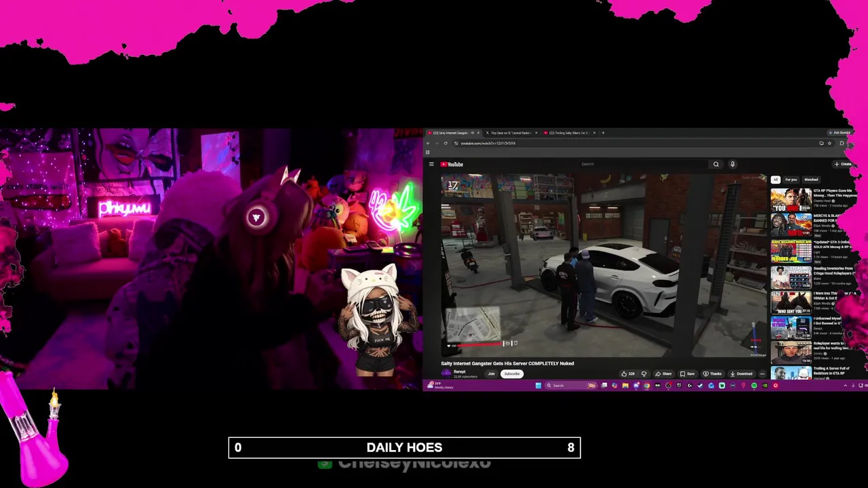This screenshot has width=868, height=488.
Task: Download the YouTube video
Action: coord(741,373)
